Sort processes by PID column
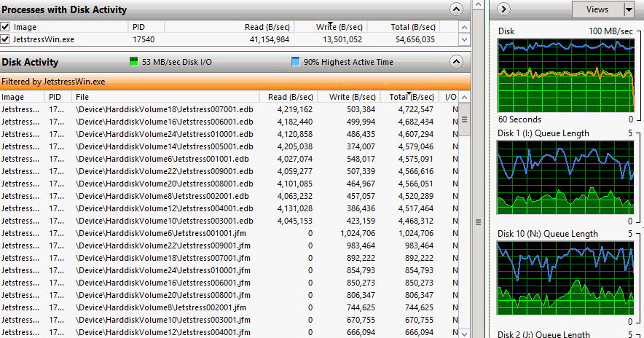This screenshot has height=338, width=644. click(146, 27)
